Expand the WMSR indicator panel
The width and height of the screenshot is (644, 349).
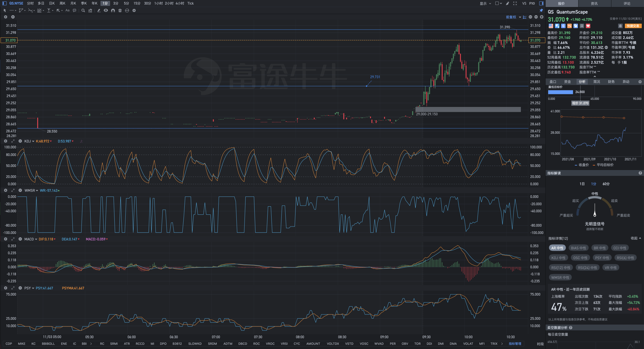(13, 190)
